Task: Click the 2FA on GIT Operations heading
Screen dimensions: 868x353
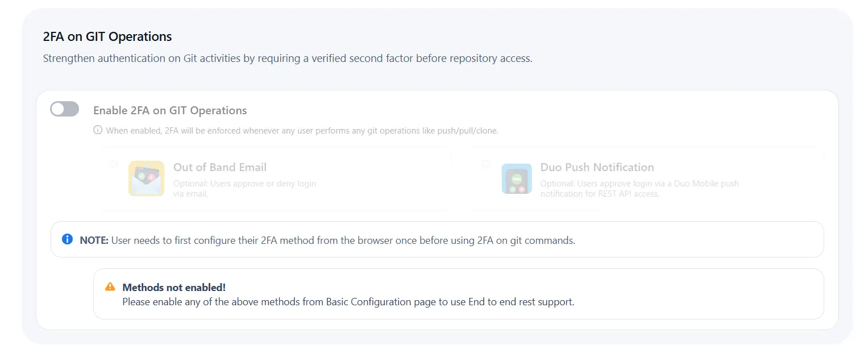Action: pos(107,36)
